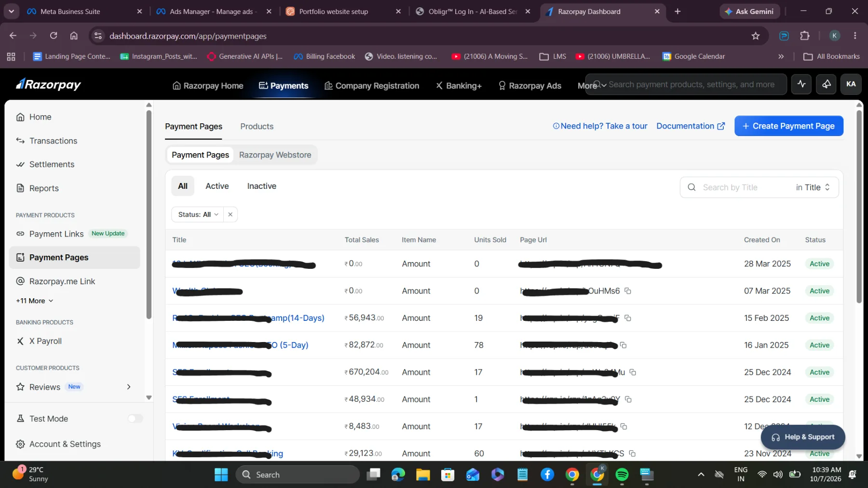
Task: Open the activity pulse icon in header
Action: point(801,84)
